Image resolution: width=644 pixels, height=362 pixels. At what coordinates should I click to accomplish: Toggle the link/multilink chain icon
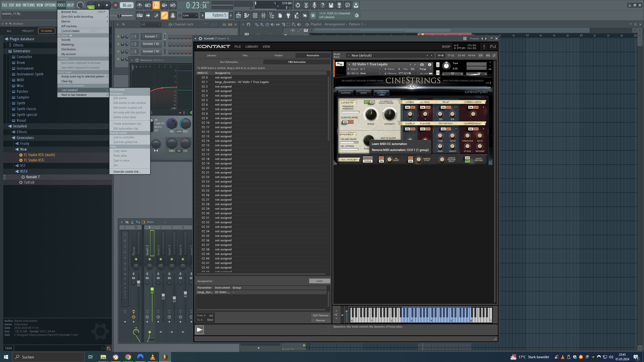coord(165,16)
